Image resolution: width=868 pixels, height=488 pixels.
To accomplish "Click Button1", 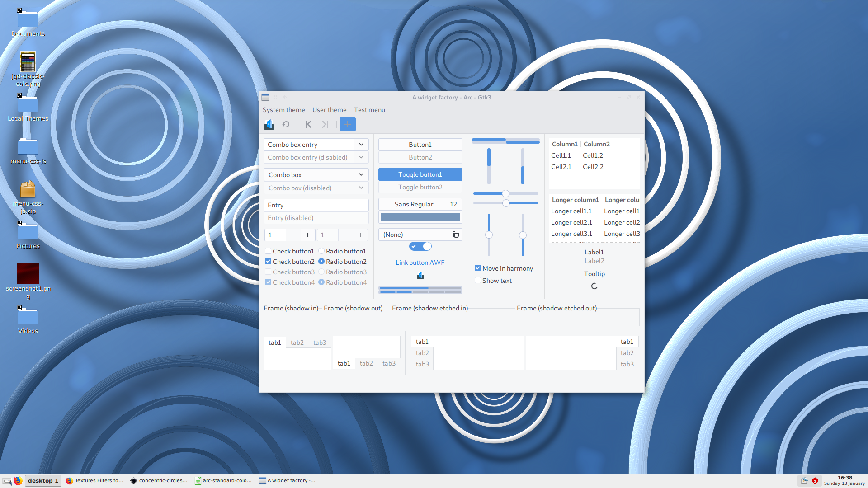I will 420,145.
